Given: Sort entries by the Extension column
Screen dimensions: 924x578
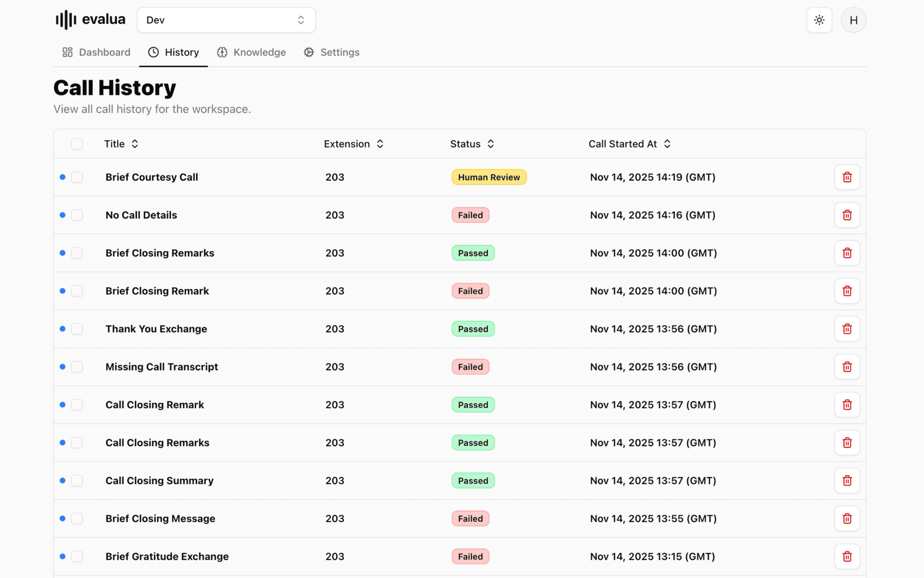Looking at the screenshot, I should 380,144.
